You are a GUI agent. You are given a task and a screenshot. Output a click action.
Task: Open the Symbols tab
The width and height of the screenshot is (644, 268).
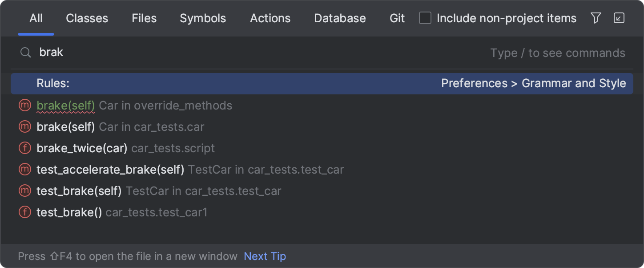pos(202,18)
